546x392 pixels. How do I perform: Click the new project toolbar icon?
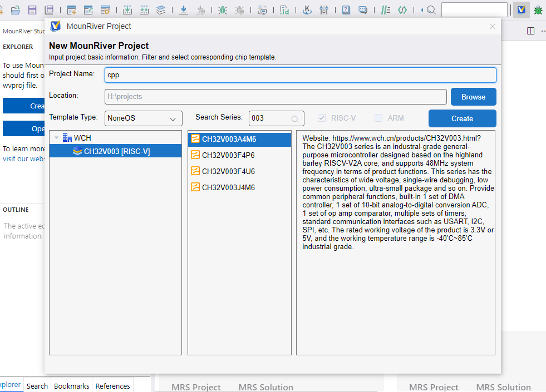pyautogui.click(x=71, y=10)
